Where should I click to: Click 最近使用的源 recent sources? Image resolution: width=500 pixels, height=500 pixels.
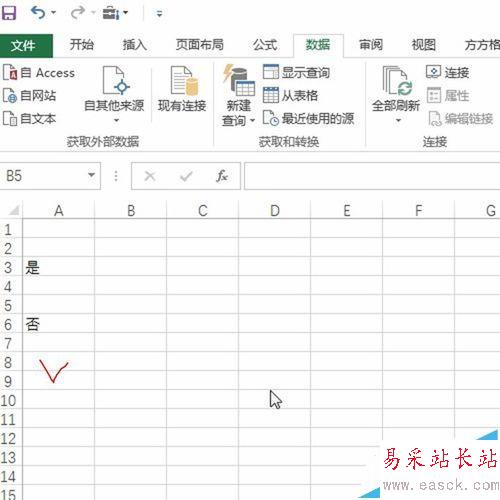[x=308, y=119]
